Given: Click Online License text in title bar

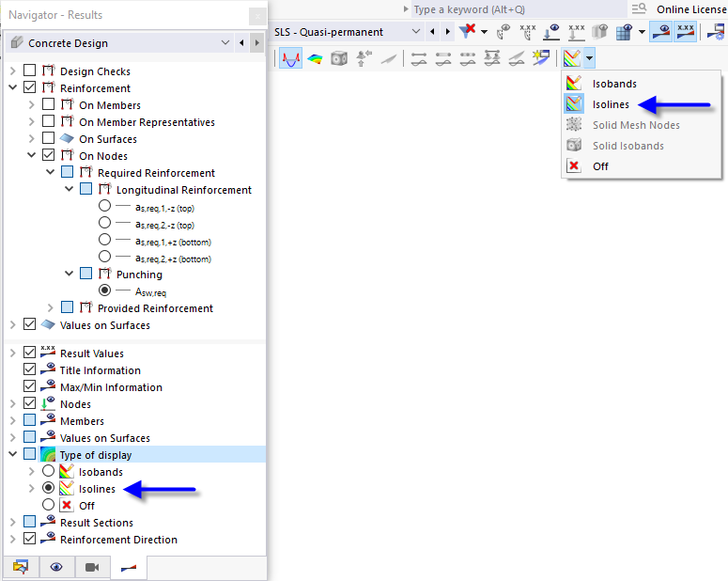Looking at the screenshot, I should pyautogui.click(x=690, y=9).
